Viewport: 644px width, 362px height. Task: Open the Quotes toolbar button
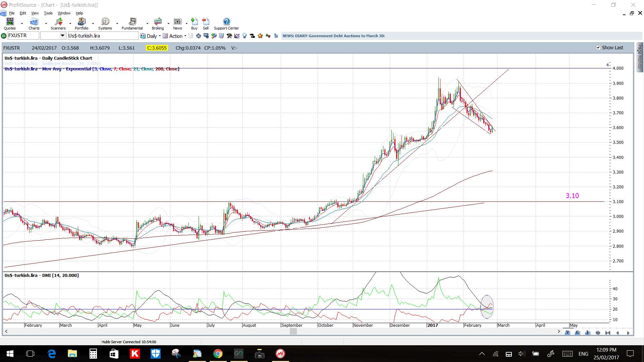10,23
